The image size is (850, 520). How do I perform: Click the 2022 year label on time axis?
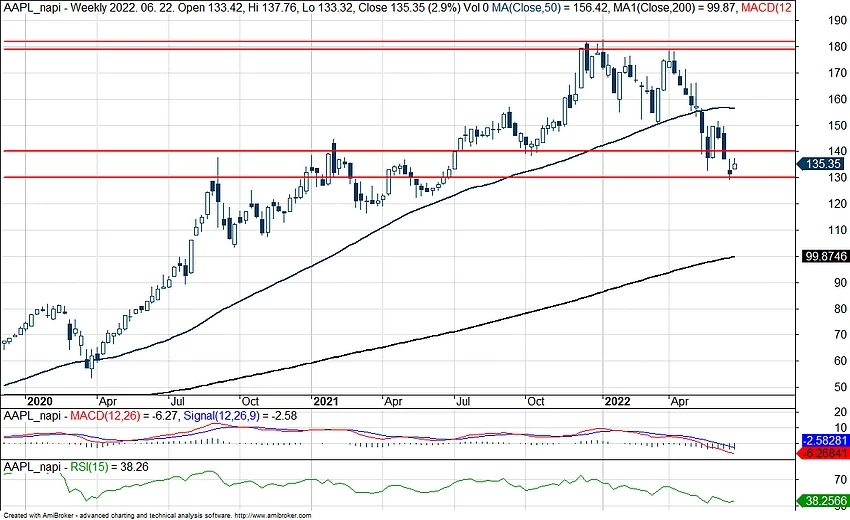tap(617, 401)
